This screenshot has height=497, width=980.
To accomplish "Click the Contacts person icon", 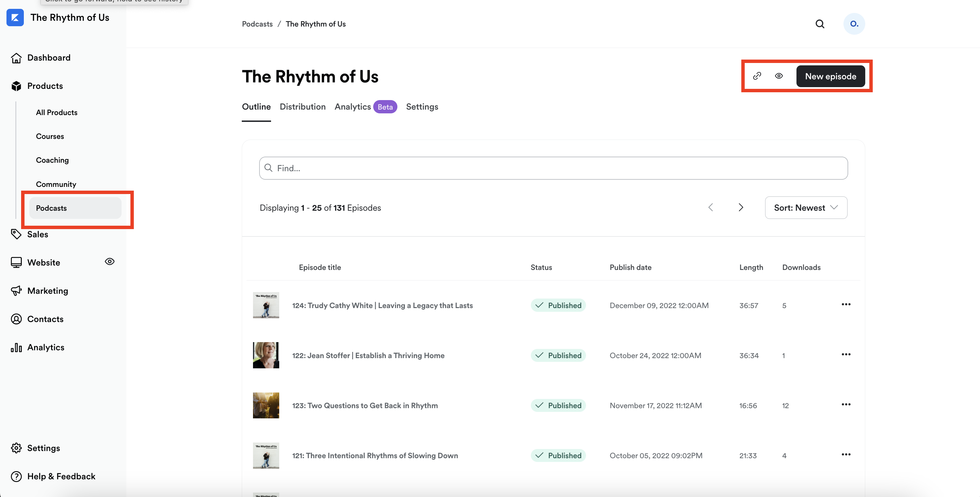I will tap(16, 319).
